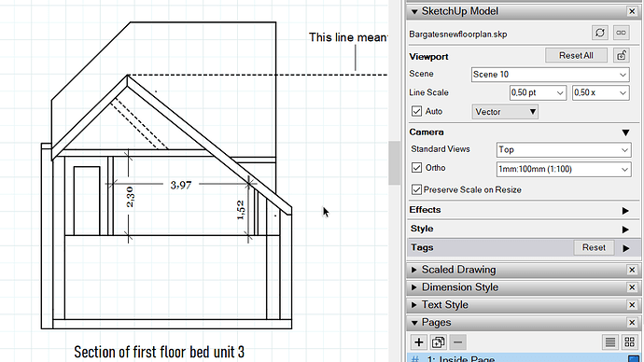Click the vertical scrollbar beside the drawing
644x362 pixels.
(394, 163)
